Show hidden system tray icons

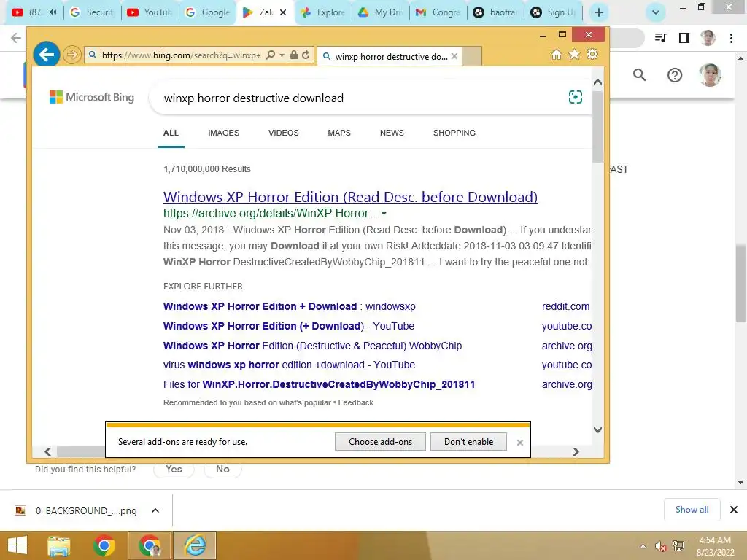pos(643,546)
